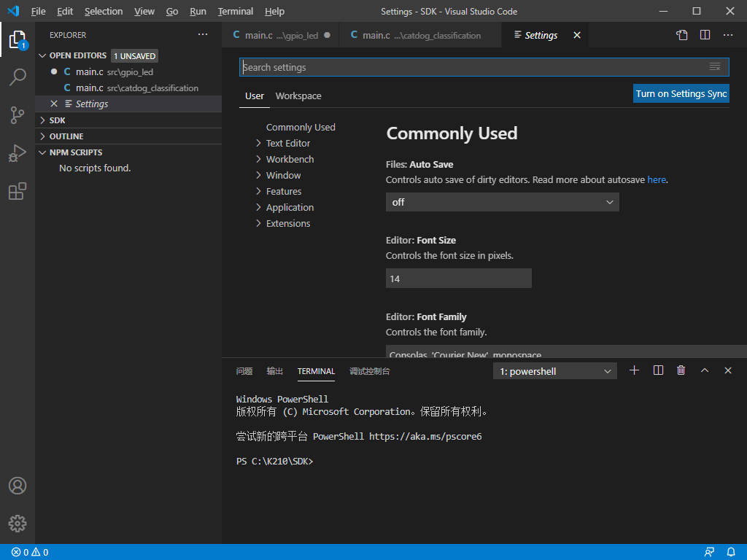Image resolution: width=747 pixels, height=560 pixels.
Task: Click the VS Code logo icon
Action: [x=13, y=11]
